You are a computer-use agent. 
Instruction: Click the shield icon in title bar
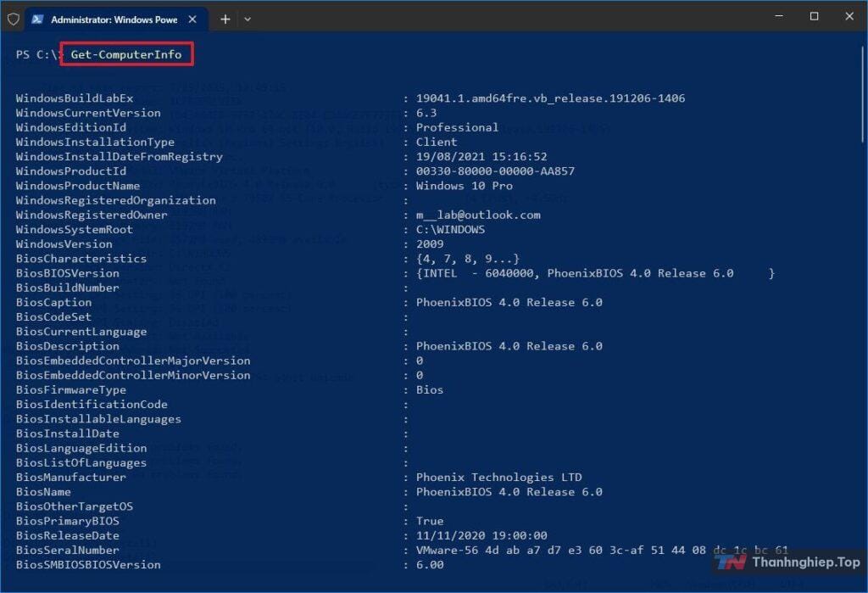click(14, 20)
